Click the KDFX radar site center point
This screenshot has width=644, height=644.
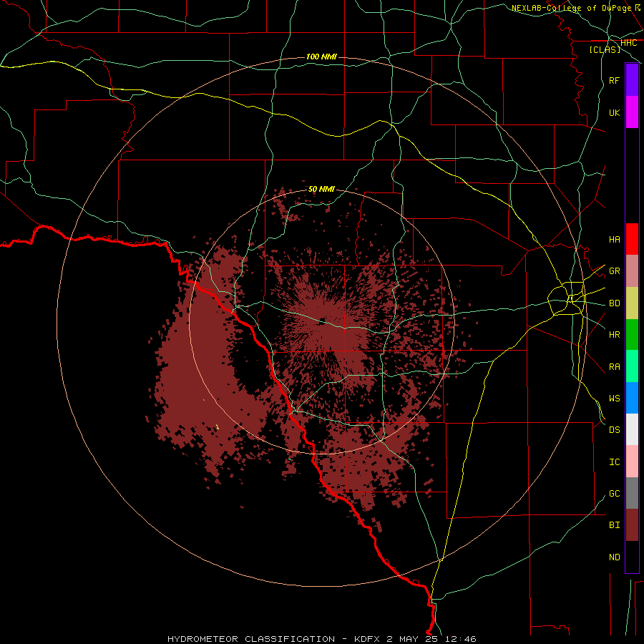pos(322,321)
